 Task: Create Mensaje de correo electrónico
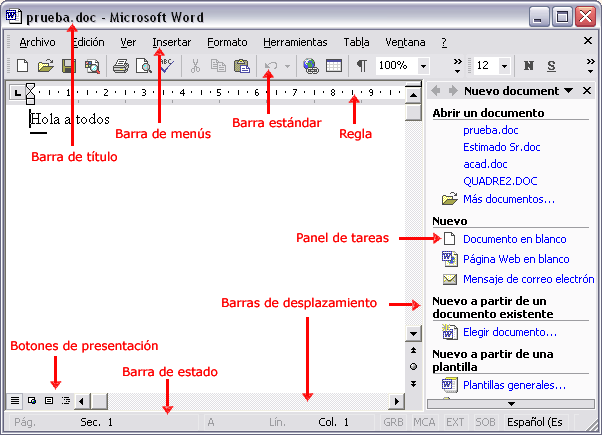pyautogui.click(x=528, y=279)
